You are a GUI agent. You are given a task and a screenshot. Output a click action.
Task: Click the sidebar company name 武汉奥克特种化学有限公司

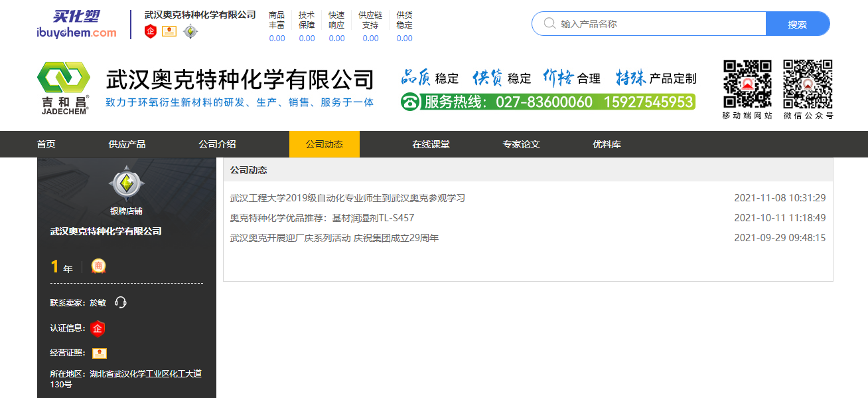106,231
